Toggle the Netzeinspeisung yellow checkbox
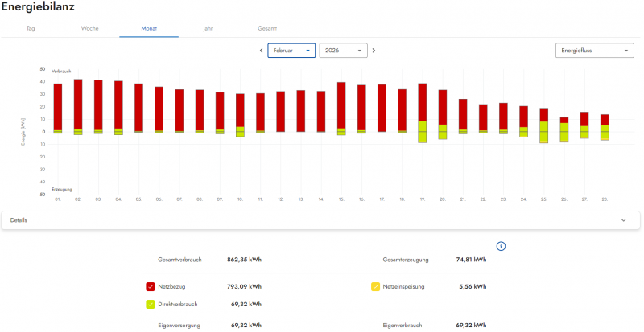The width and height of the screenshot is (644, 332). click(376, 286)
